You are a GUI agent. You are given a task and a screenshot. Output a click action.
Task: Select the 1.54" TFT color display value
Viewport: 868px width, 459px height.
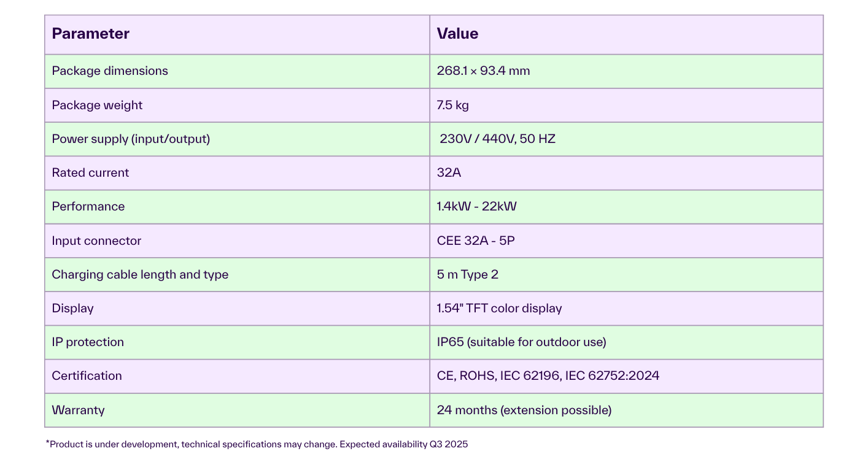tap(499, 309)
